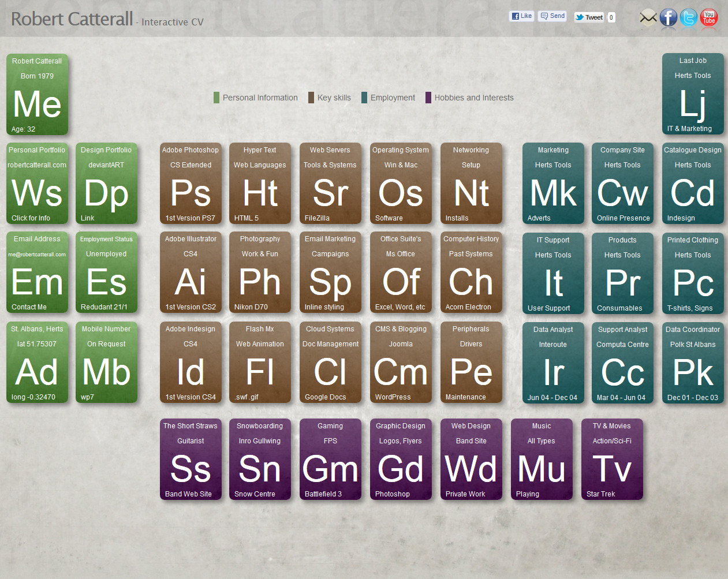
Task: Open the Ws Personal Portfolio tile
Action: tap(37, 184)
